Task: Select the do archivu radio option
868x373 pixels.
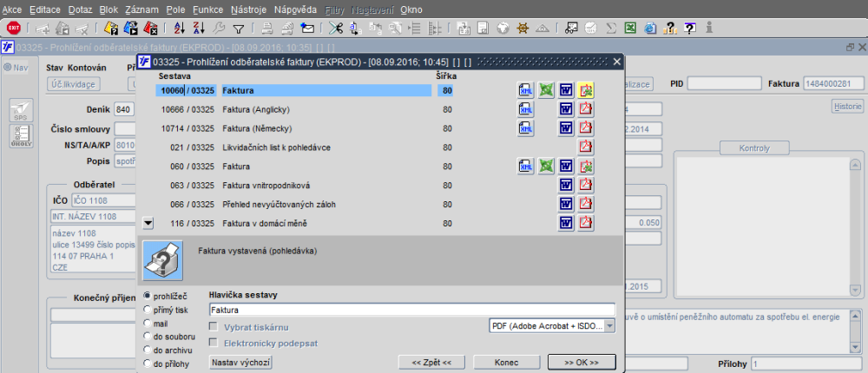Action: coord(148,350)
